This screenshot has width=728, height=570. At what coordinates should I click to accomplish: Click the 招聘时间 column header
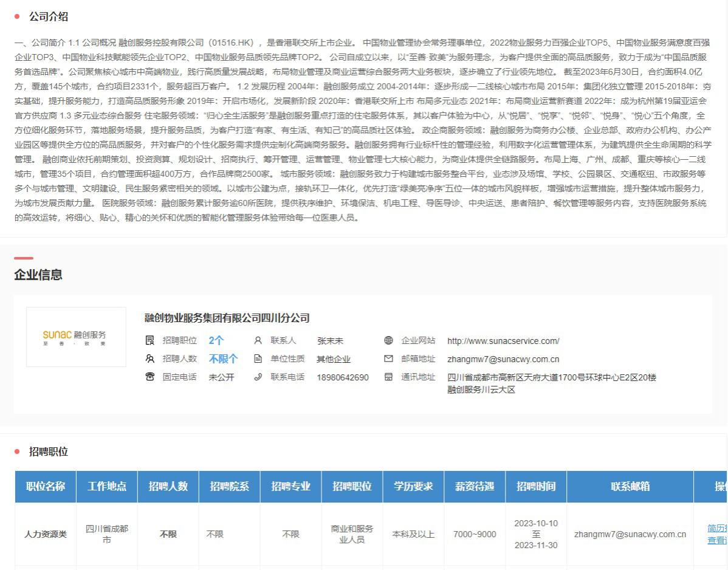tap(536, 487)
